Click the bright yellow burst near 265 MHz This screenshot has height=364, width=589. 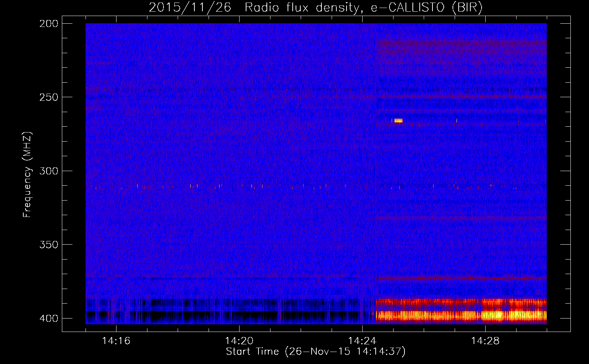click(x=398, y=121)
